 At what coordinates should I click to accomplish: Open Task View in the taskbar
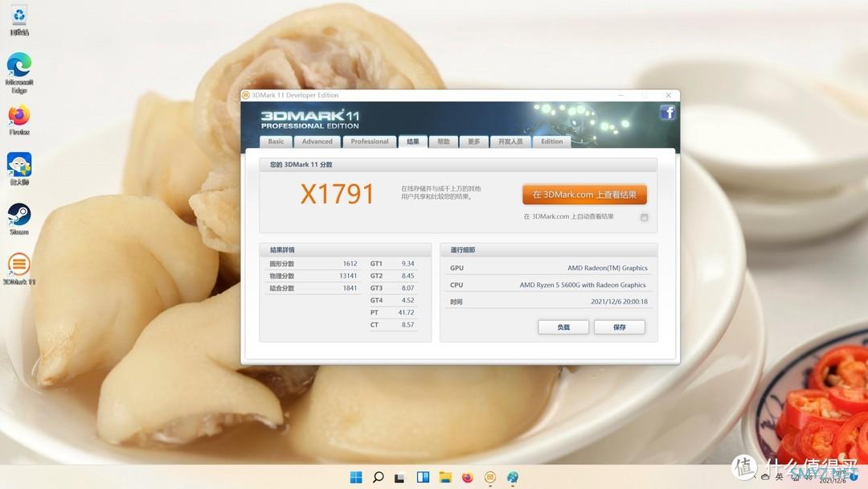399,478
